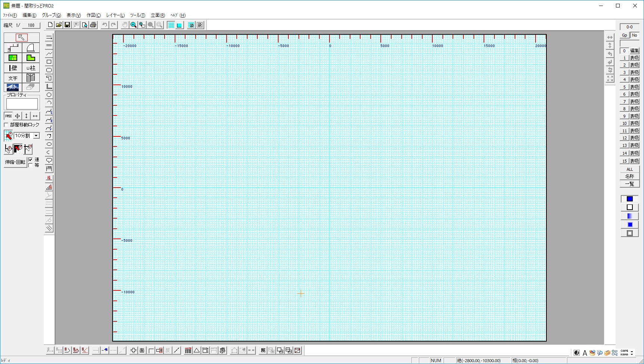Select the rectangle drawing tool
Screen dimensions: 644x364
click(x=49, y=62)
